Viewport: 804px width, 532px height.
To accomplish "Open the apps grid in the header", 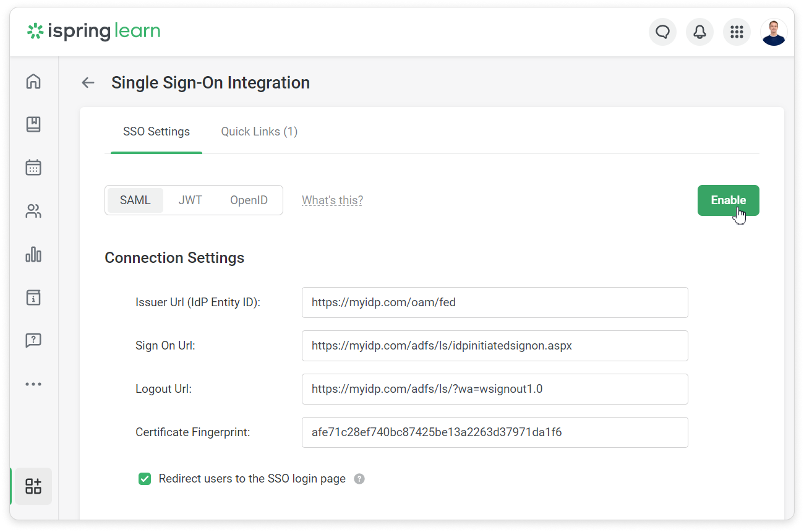I will click(x=737, y=32).
